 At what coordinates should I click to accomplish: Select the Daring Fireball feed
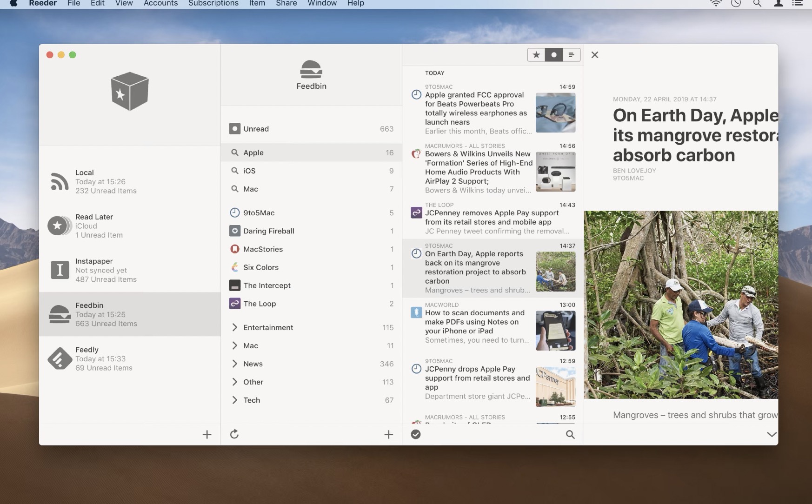[x=269, y=231]
